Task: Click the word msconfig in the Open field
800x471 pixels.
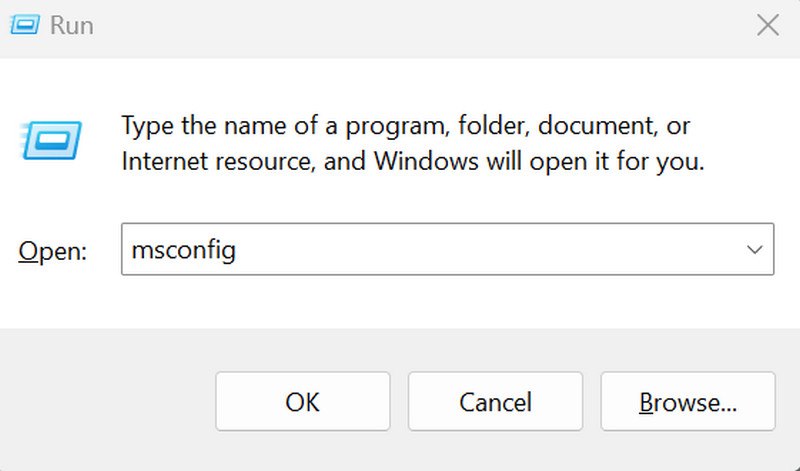Action: click(184, 250)
